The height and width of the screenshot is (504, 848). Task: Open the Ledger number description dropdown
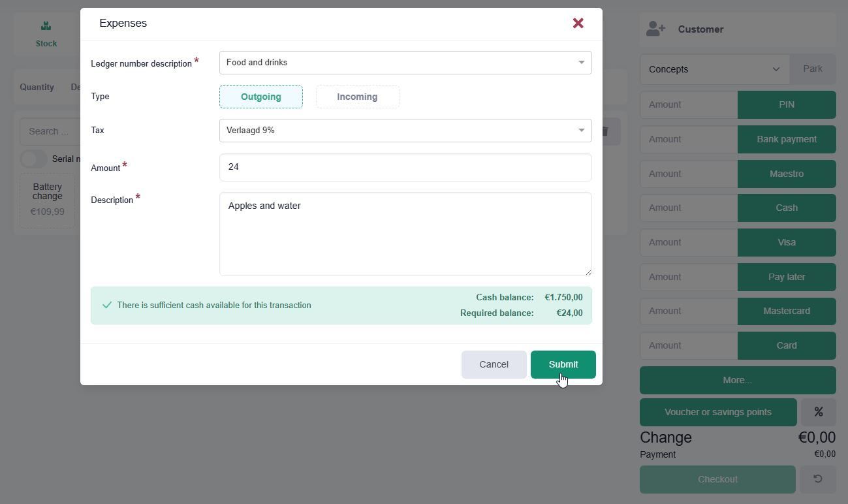tap(405, 63)
